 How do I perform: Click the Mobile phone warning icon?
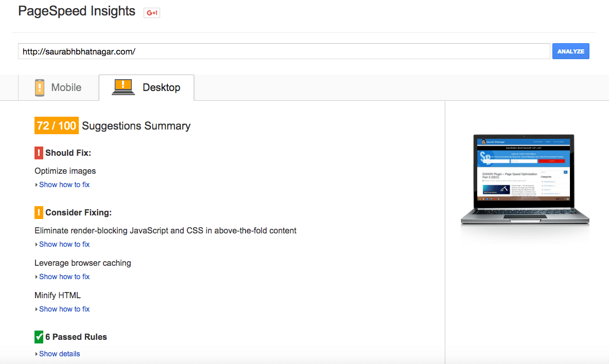pos(39,88)
